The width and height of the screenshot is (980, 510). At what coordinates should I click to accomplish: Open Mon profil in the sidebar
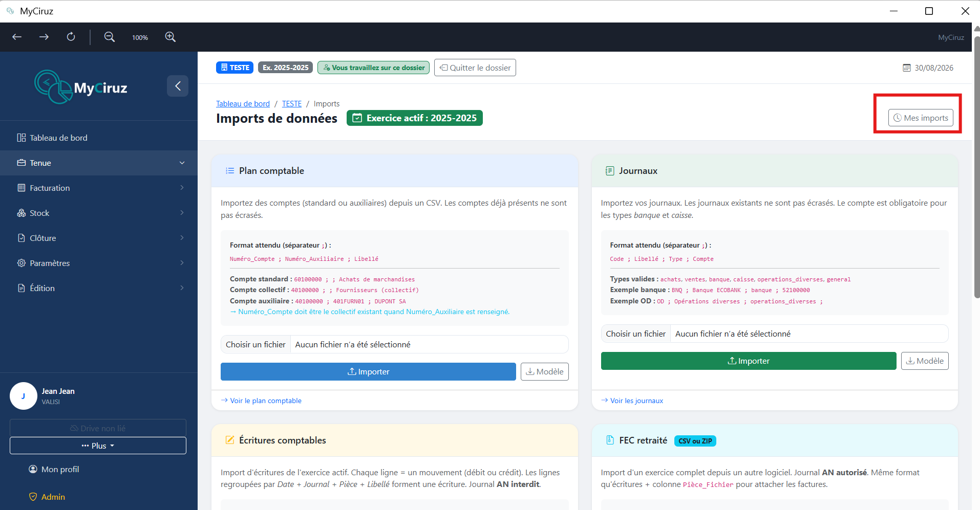(x=54, y=469)
